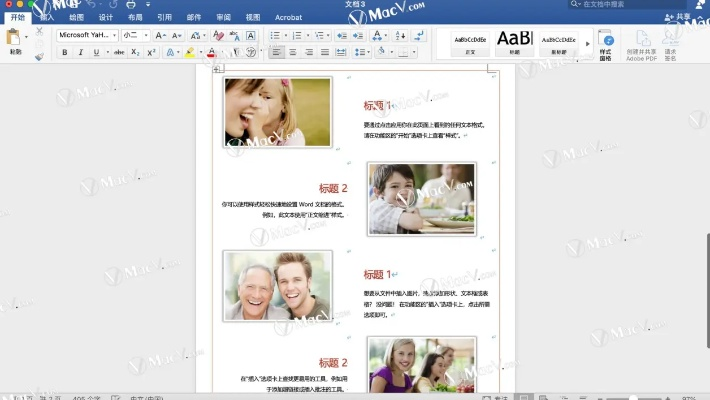Click the 共享 share button
The image size is (710, 400).
click(x=678, y=17)
